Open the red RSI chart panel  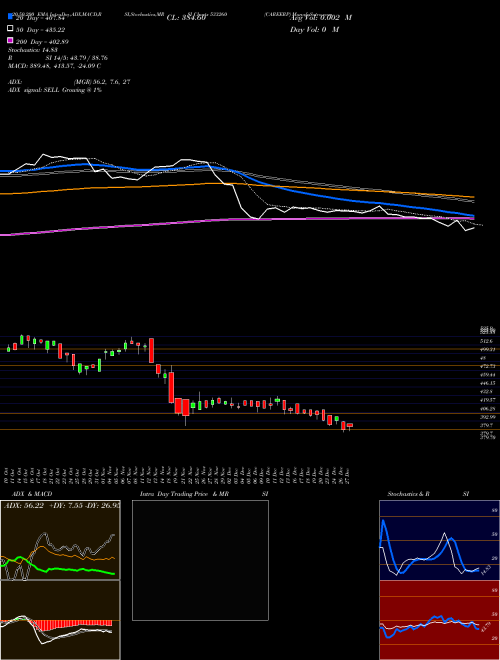pyautogui.click(x=439, y=620)
